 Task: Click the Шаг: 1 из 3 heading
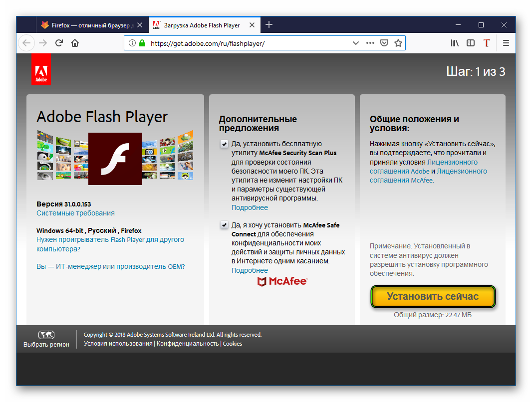click(476, 72)
